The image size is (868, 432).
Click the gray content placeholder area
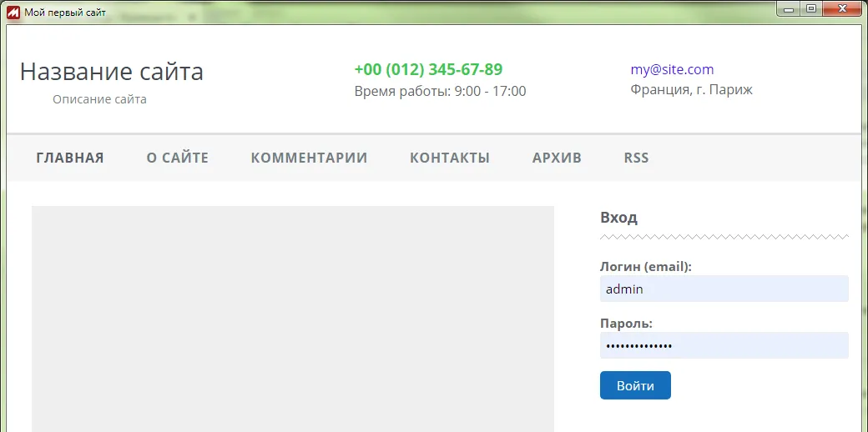click(292, 317)
